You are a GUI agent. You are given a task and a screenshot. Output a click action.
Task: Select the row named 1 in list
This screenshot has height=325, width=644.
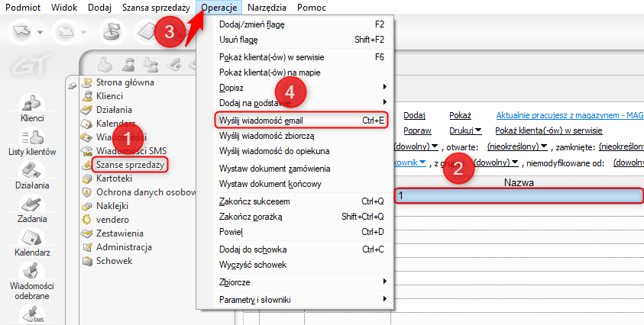[519, 196]
